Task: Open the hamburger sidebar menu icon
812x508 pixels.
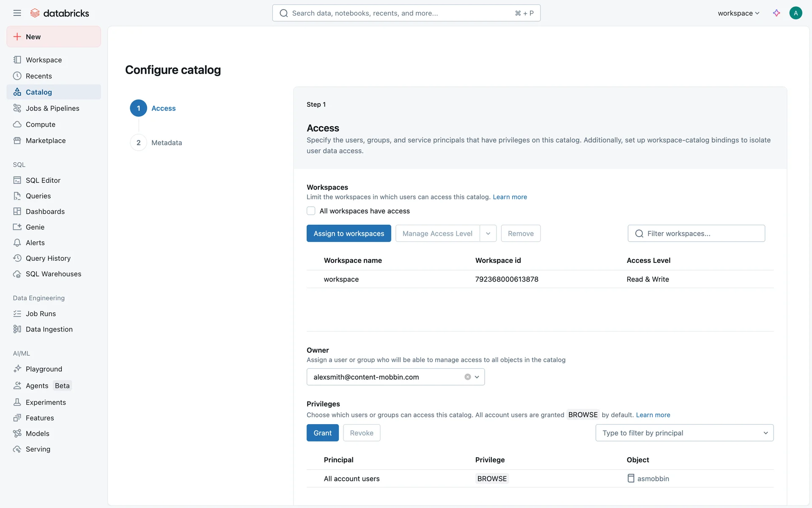Action: point(17,13)
